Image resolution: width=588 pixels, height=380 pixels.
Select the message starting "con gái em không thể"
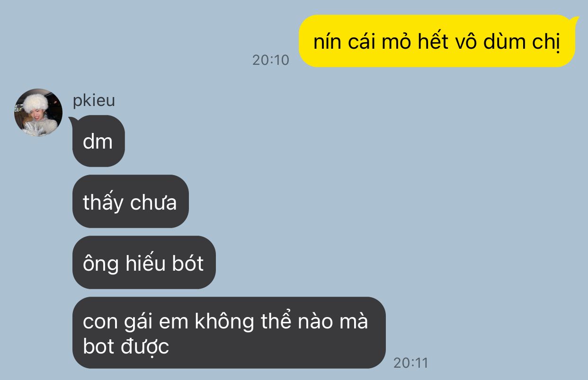point(229,333)
